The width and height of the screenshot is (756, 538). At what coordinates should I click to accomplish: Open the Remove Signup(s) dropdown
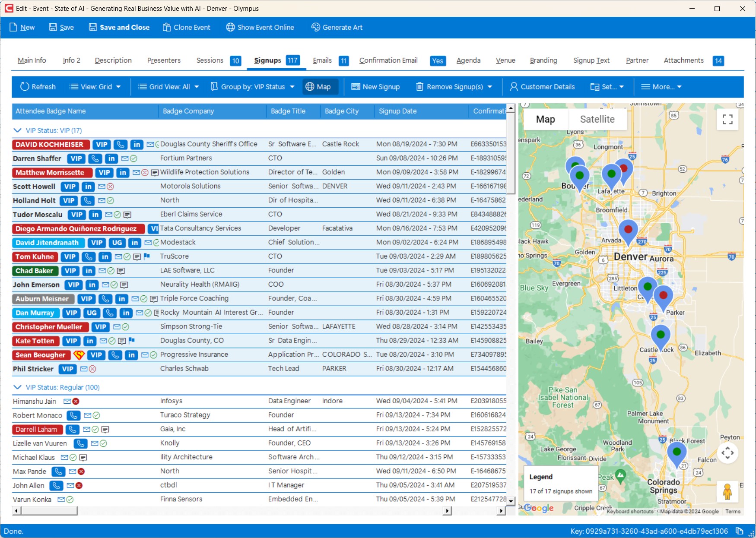pos(454,87)
